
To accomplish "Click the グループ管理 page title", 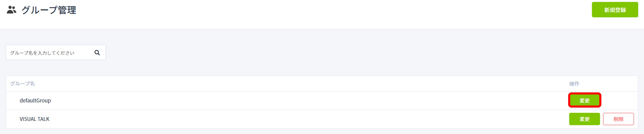I will pos(49,10).
